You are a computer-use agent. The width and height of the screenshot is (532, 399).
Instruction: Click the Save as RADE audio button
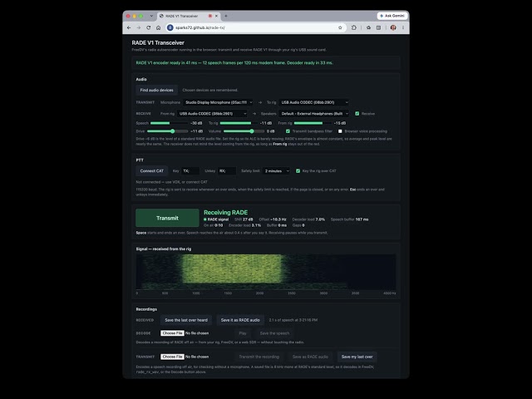coord(310,357)
